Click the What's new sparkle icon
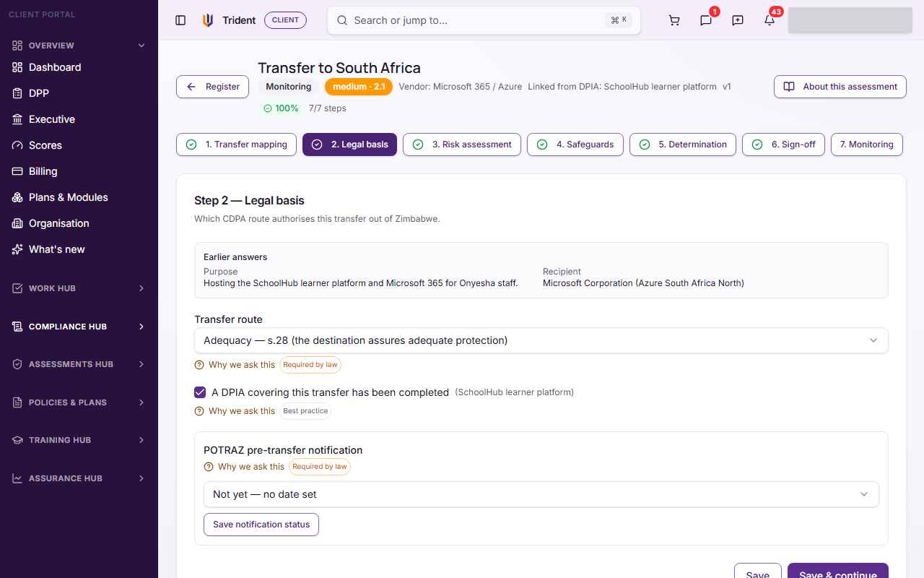Viewport: 924px width, 578px height. [x=17, y=249]
